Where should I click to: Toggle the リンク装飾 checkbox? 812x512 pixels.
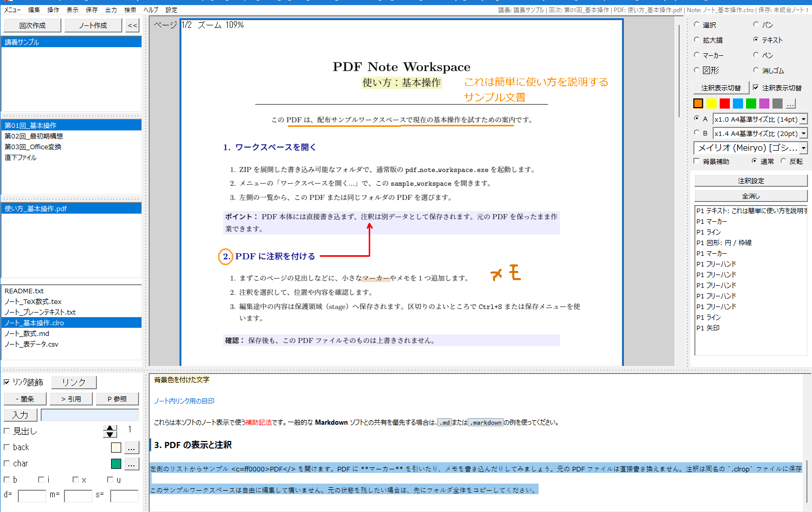click(7, 382)
